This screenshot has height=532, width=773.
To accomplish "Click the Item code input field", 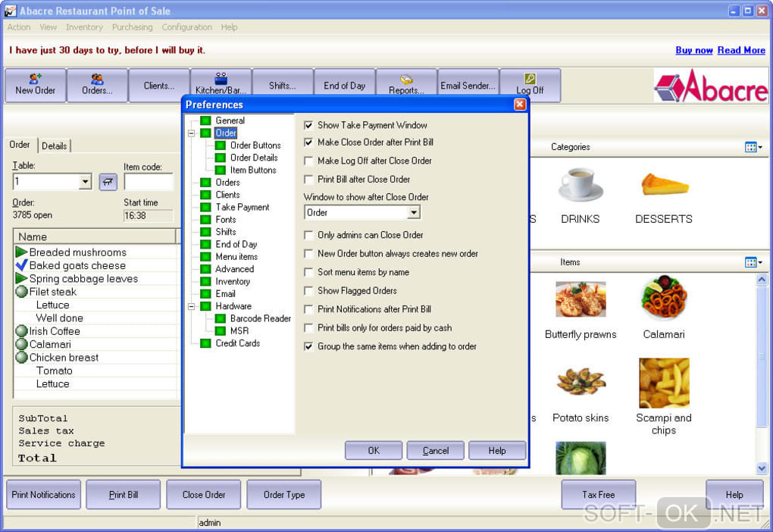I will pos(149,182).
